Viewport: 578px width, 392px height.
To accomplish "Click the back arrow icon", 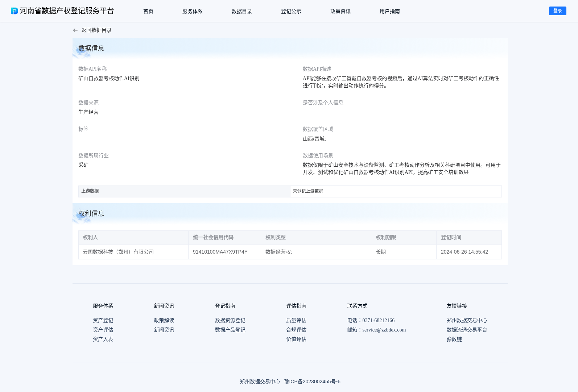I will point(75,30).
